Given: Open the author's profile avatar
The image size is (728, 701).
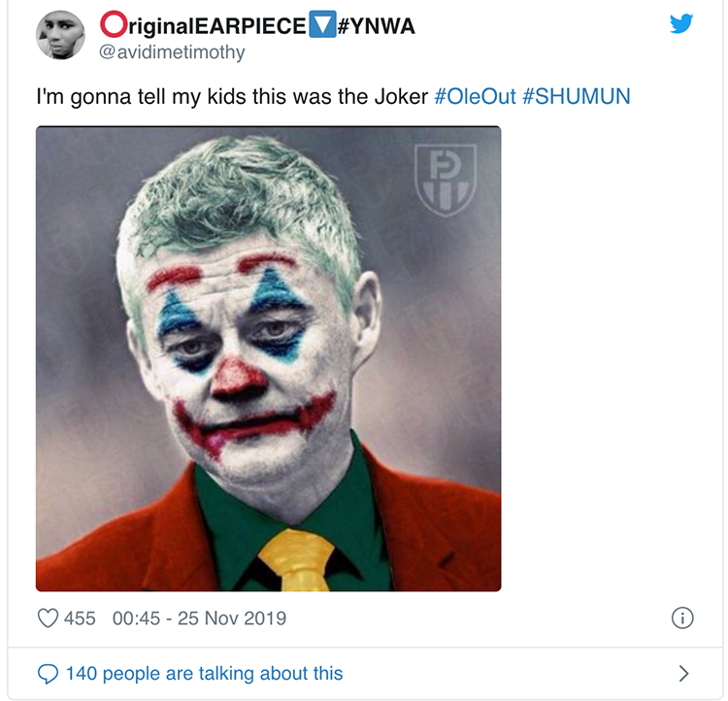Looking at the screenshot, I should click(60, 36).
